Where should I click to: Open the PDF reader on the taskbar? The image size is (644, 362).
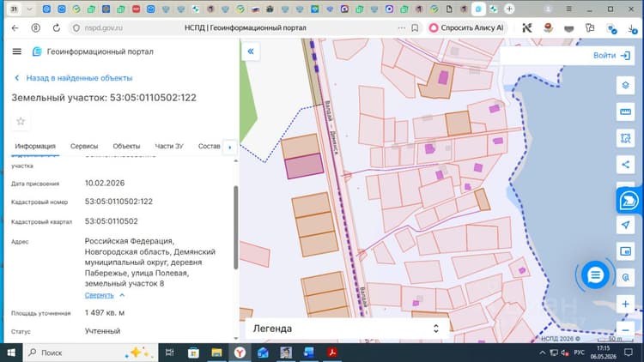(332, 353)
